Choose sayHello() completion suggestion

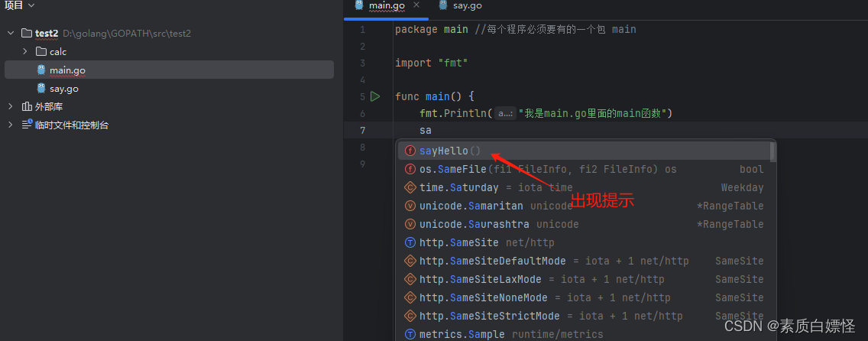(x=584, y=151)
